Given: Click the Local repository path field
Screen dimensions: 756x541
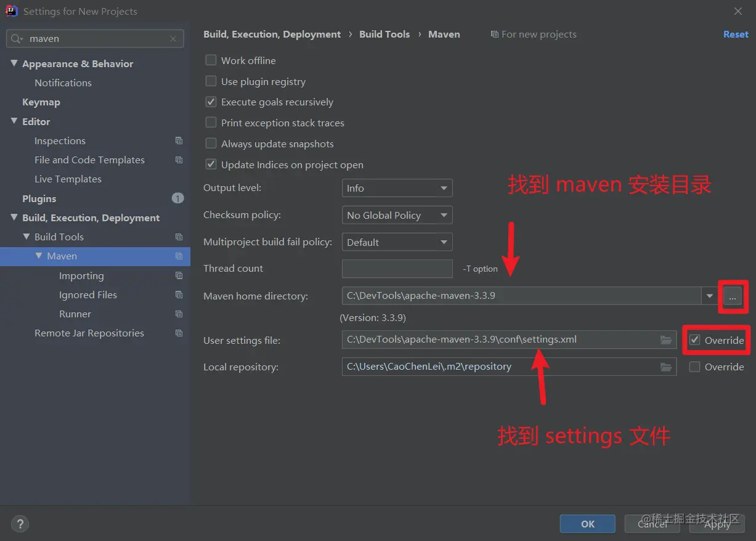Looking at the screenshot, I should point(509,367).
